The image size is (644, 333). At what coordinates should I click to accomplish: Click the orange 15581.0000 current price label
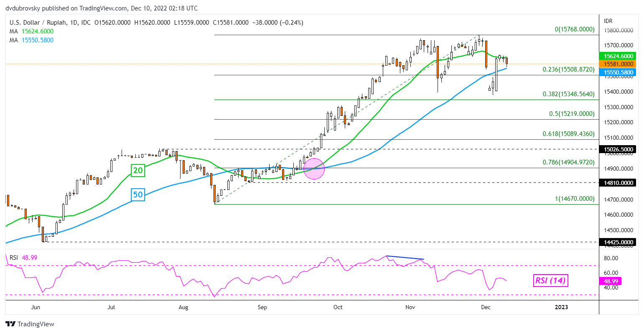(x=617, y=64)
